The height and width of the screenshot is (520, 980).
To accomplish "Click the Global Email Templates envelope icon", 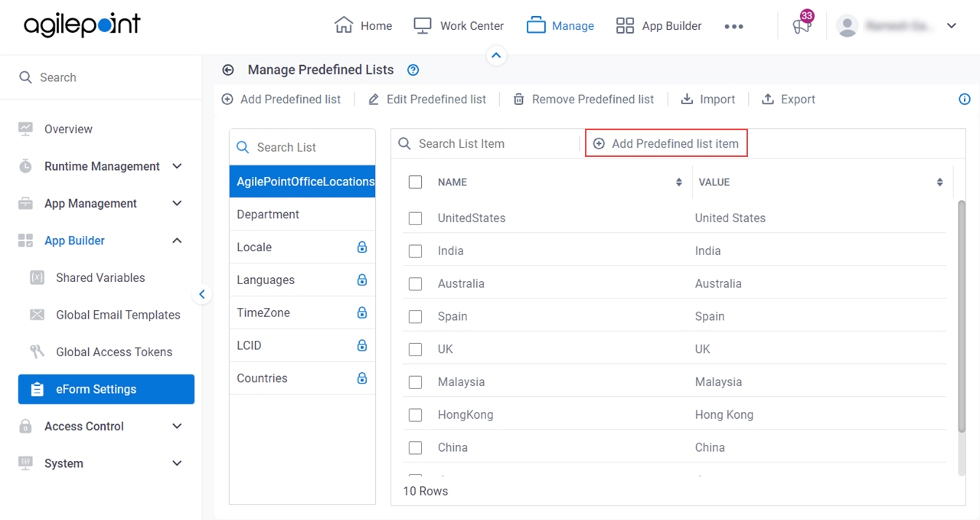I will (x=37, y=315).
